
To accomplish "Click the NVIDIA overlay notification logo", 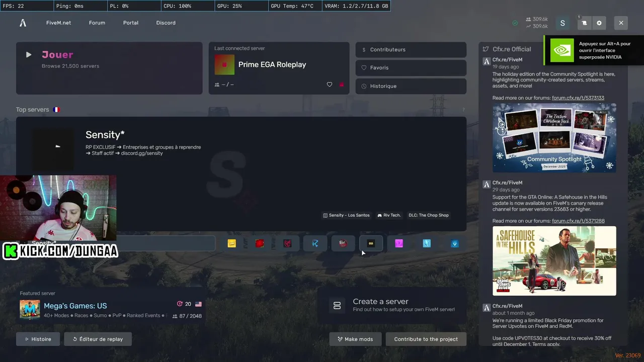I will tap(562, 50).
